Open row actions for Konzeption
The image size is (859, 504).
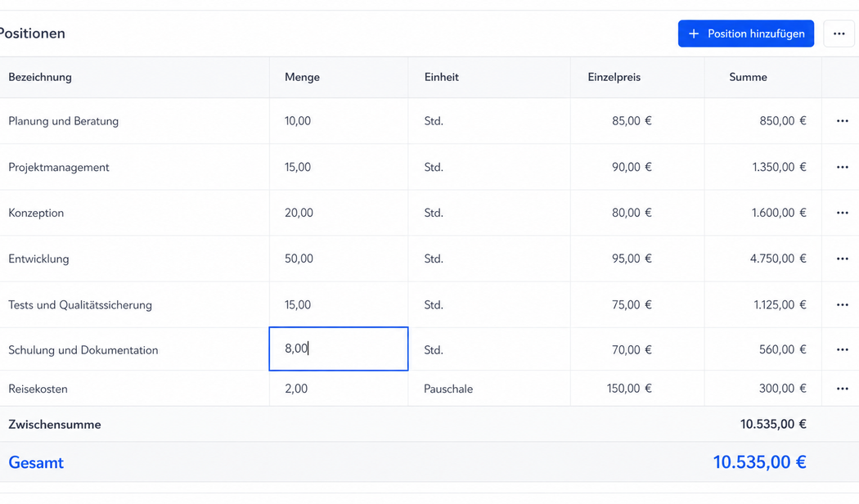point(842,213)
